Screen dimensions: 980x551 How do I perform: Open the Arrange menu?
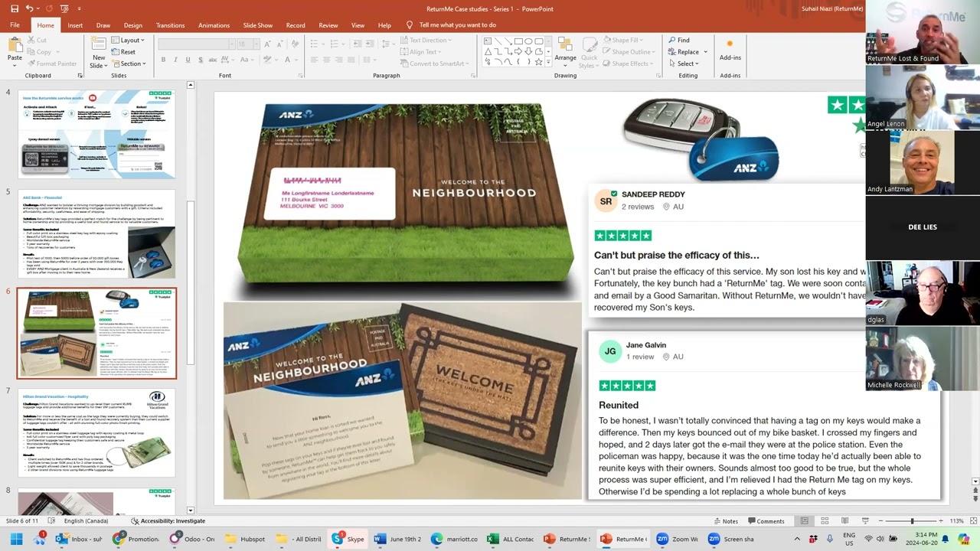(x=565, y=52)
